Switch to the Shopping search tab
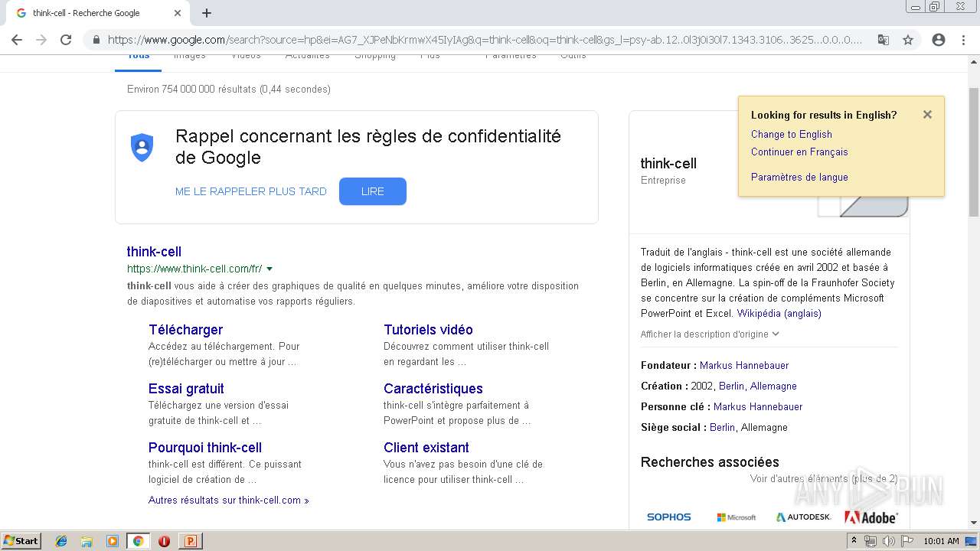 375,57
